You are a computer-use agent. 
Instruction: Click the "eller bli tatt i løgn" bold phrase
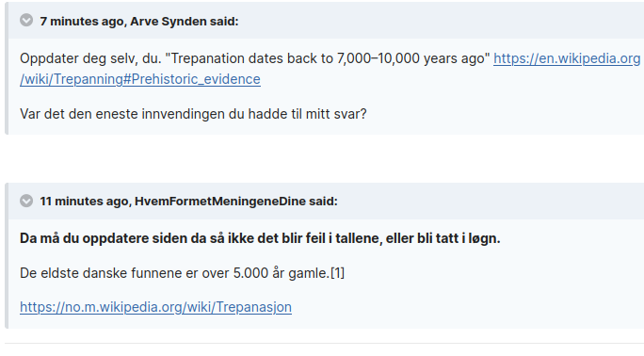point(443,238)
